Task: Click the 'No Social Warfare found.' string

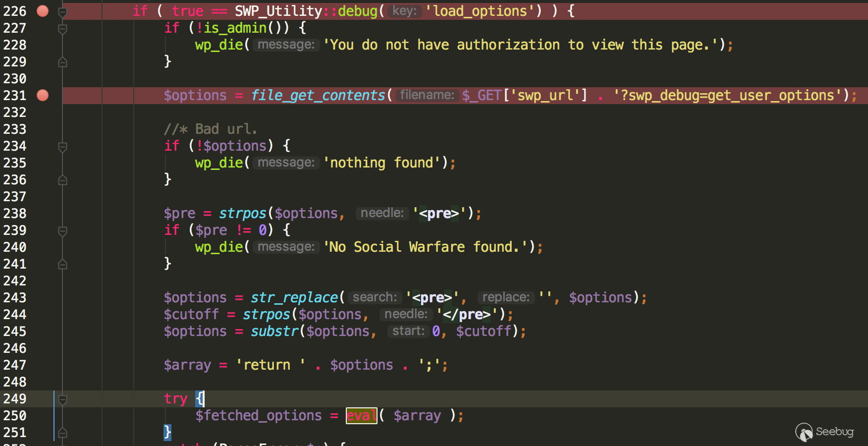Action: click(x=425, y=247)
